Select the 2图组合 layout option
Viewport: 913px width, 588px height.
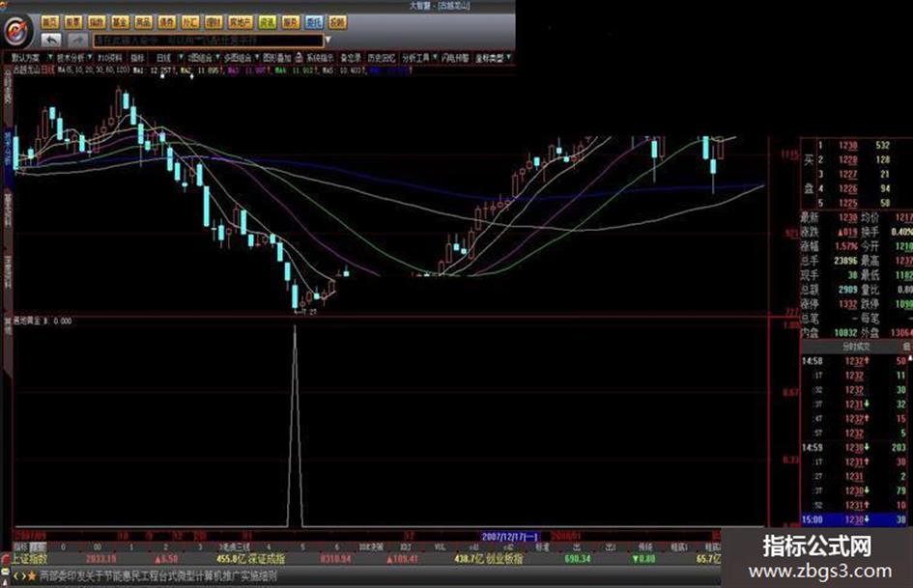[200, 58]
